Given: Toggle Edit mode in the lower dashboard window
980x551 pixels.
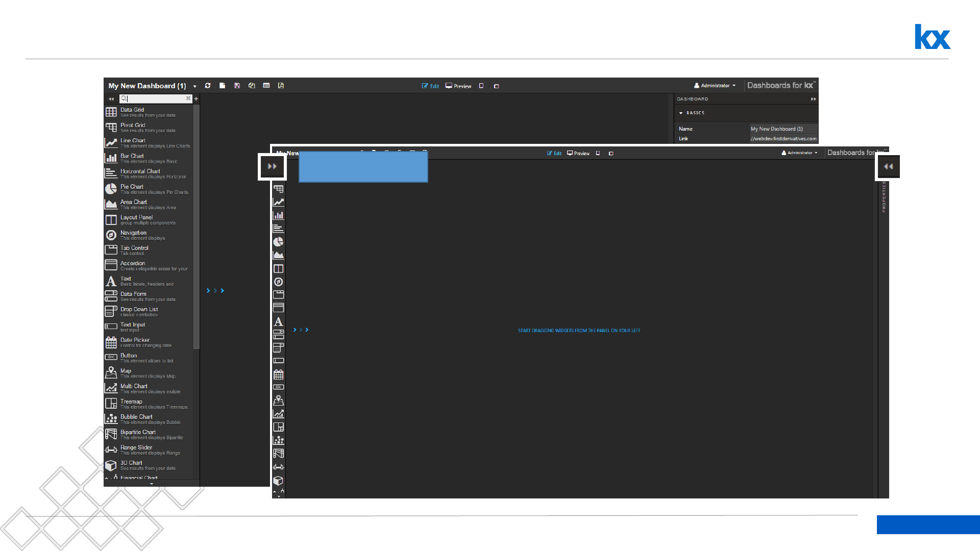Looking at the screenshot, I should pos(554,154).
